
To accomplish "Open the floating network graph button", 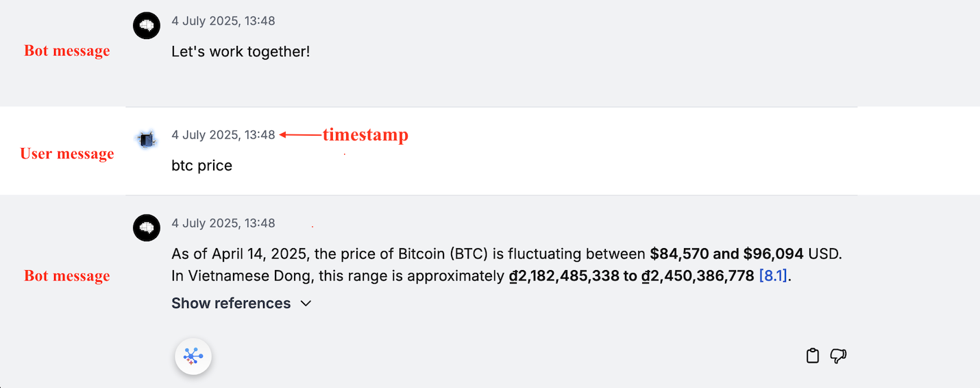I will (193, 356).
